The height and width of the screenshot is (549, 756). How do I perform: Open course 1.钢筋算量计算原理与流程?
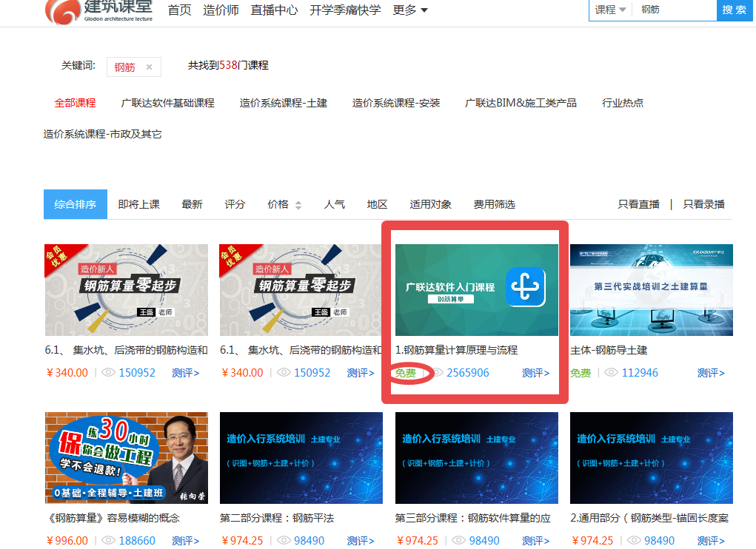point(457,350)
